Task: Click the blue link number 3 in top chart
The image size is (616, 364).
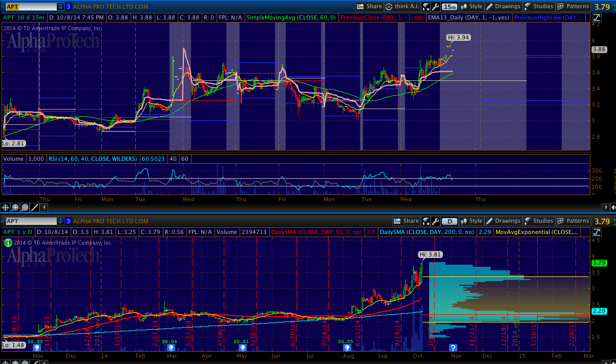Action: (68, 7)
